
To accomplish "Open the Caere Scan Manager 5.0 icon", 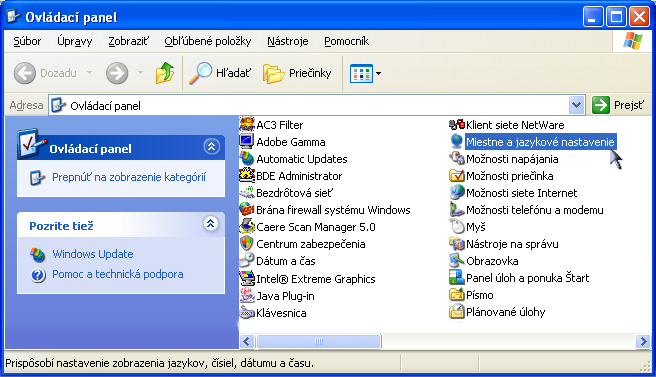I will point(247,226).
